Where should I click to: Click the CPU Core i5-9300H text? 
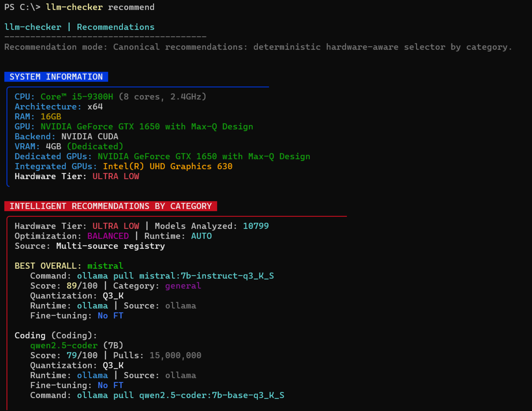[77, 97]
